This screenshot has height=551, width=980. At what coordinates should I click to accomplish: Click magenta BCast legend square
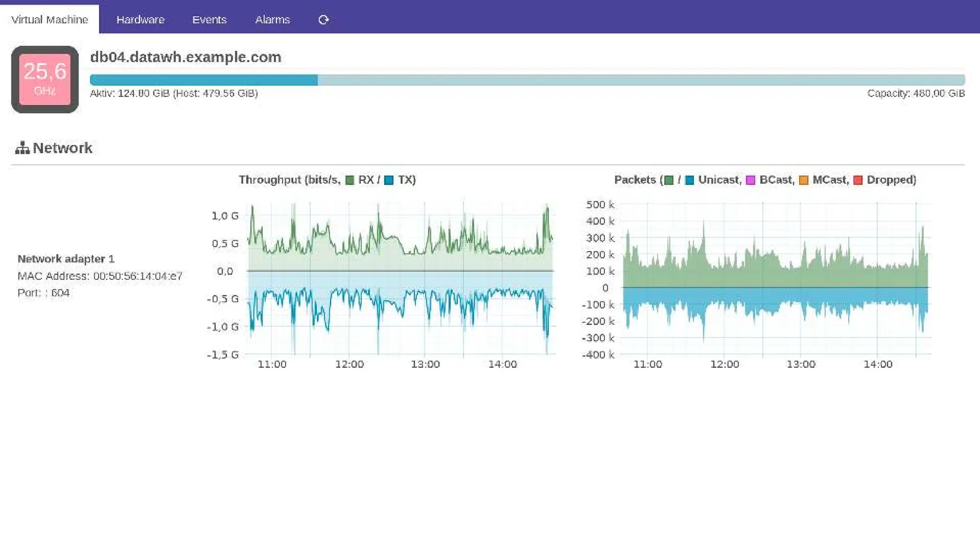coord(750,180)
